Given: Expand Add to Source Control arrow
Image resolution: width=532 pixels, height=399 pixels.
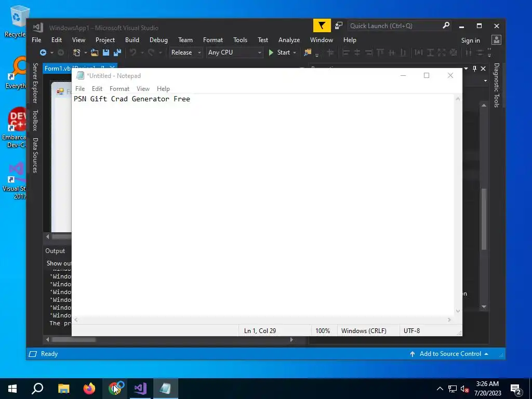Looking at the screenshot, I should point(486,354).
